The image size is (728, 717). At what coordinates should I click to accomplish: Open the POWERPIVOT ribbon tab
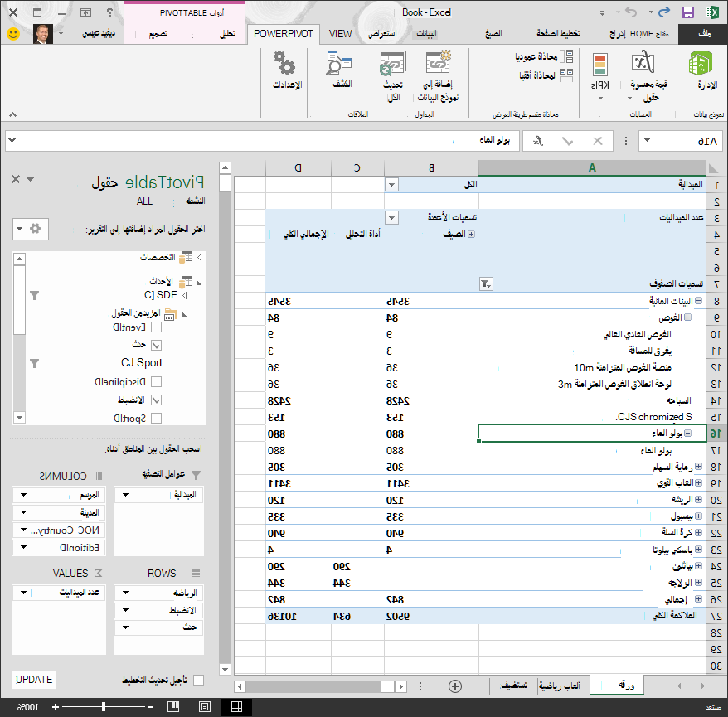(284, 34)
